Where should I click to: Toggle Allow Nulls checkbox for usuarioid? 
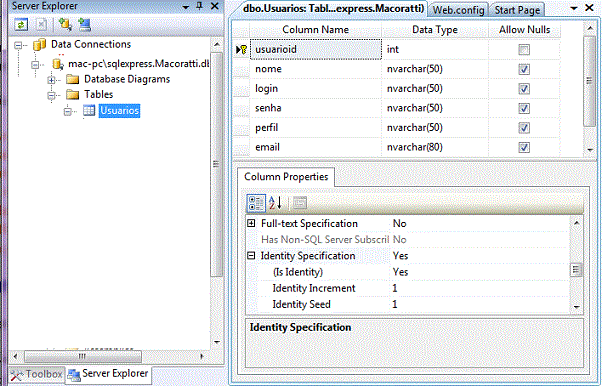[524, 50]
